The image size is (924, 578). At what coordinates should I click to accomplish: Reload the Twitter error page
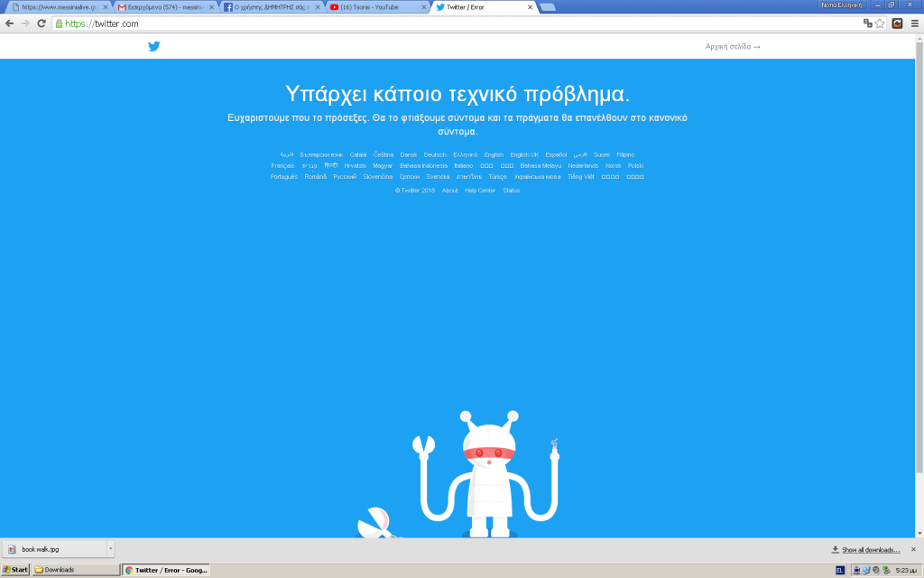(42, 23)
